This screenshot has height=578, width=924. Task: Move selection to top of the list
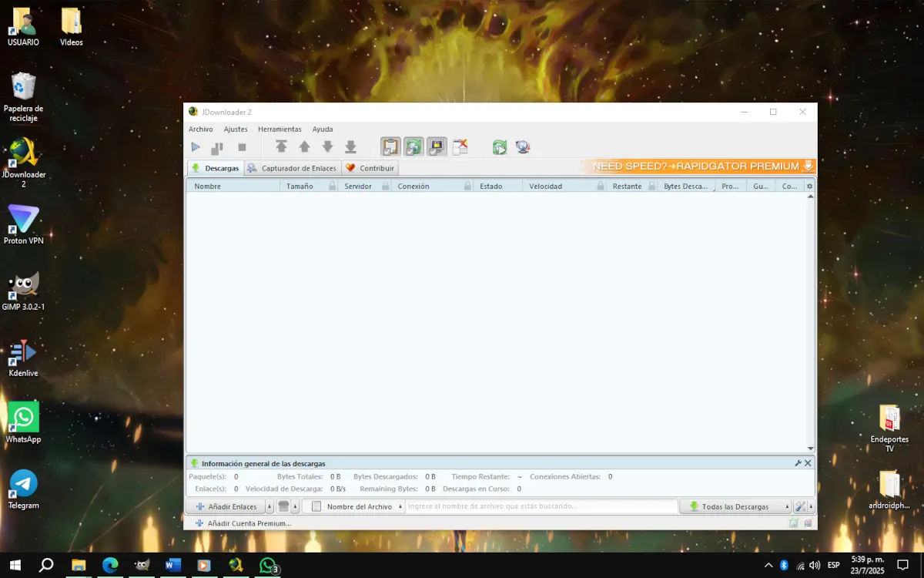pos(281,147)
